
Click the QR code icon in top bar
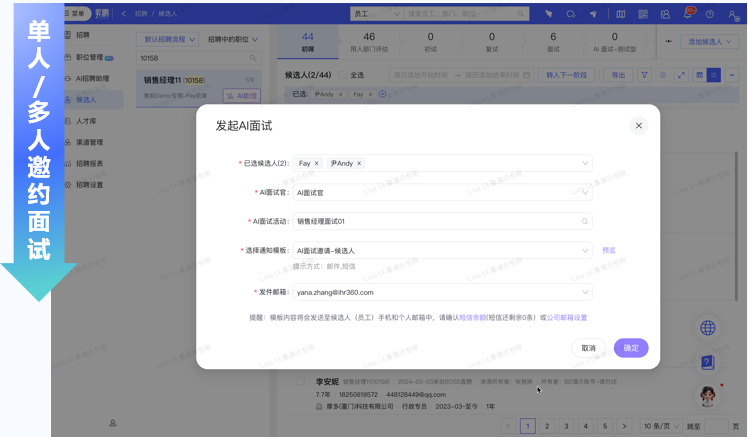pos(664,14)
